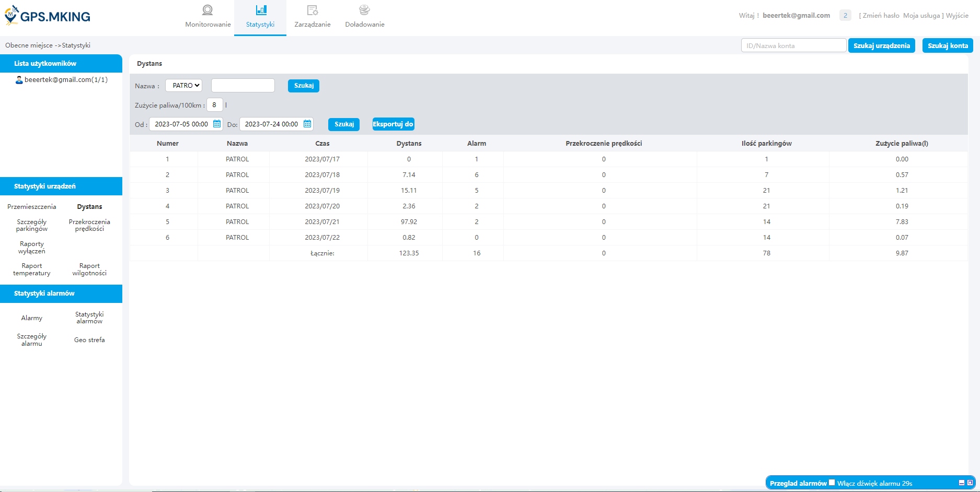This screenshot has width=980, height=492.
Task: Select Geo strefa in alarm statistics
Action: tap(89, 340)
